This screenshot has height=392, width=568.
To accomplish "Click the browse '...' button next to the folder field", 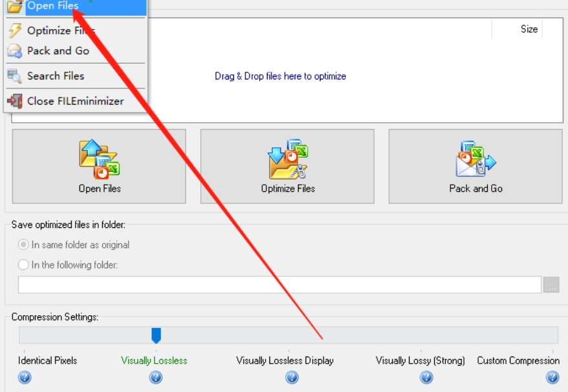I will pos(551,285).
